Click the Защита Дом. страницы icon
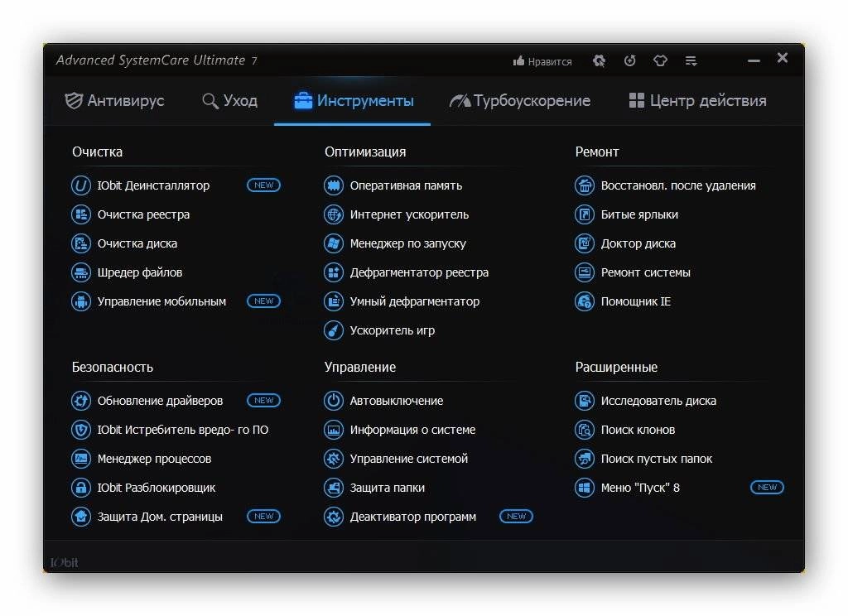This screenshot has width=848, height=616. pyautogui.click(x=81, y=517)
